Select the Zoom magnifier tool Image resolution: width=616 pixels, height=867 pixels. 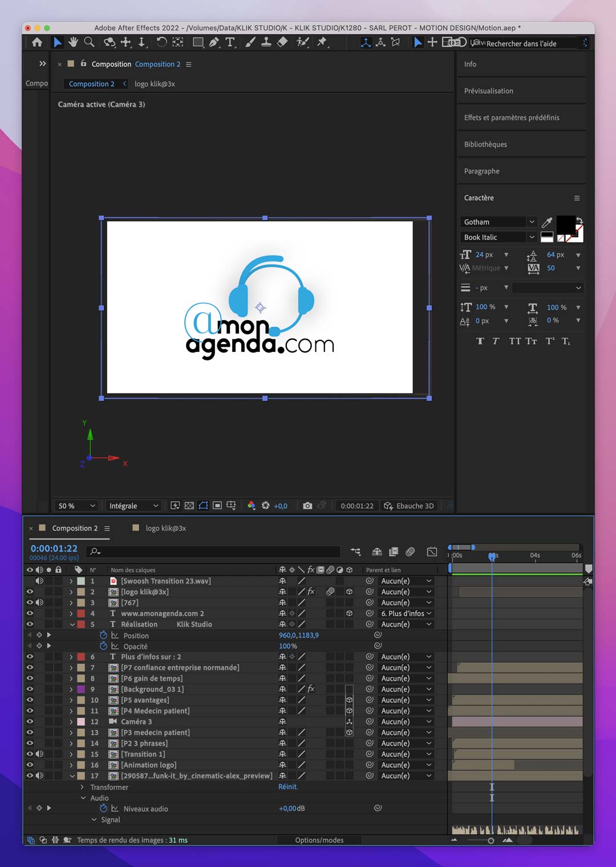pos(90,42)
